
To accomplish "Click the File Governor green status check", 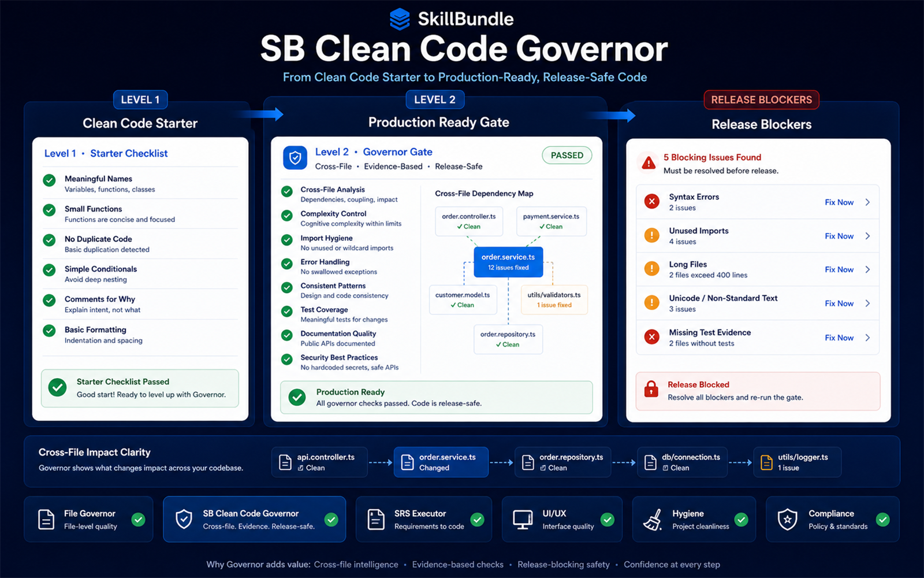I will point(138,520).
